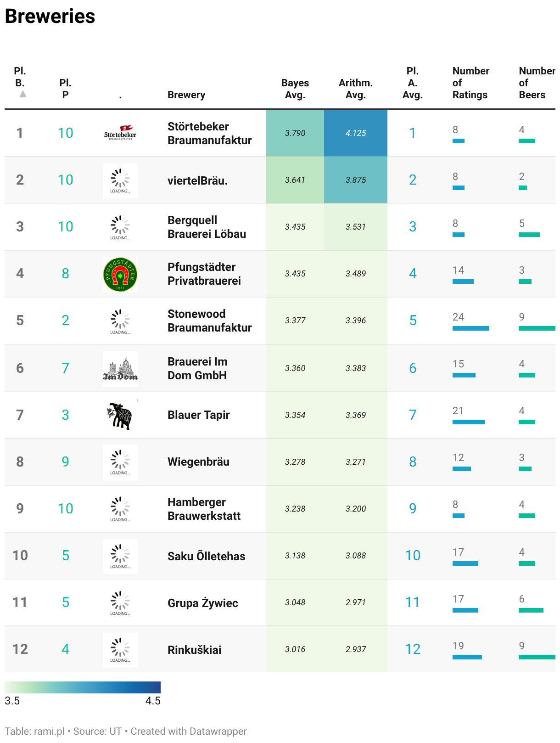The height and width of the screenshot is (743, 560).
Task: Click the 3.5 to 4.5 color legend bar
Action: tap(83, 687)
